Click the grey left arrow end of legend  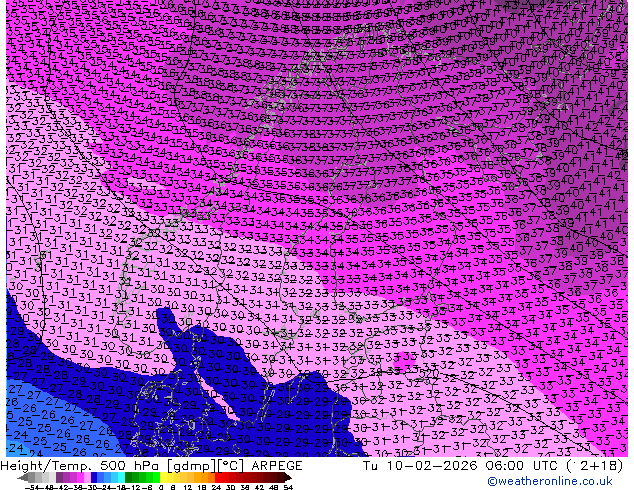coord(22,477)
